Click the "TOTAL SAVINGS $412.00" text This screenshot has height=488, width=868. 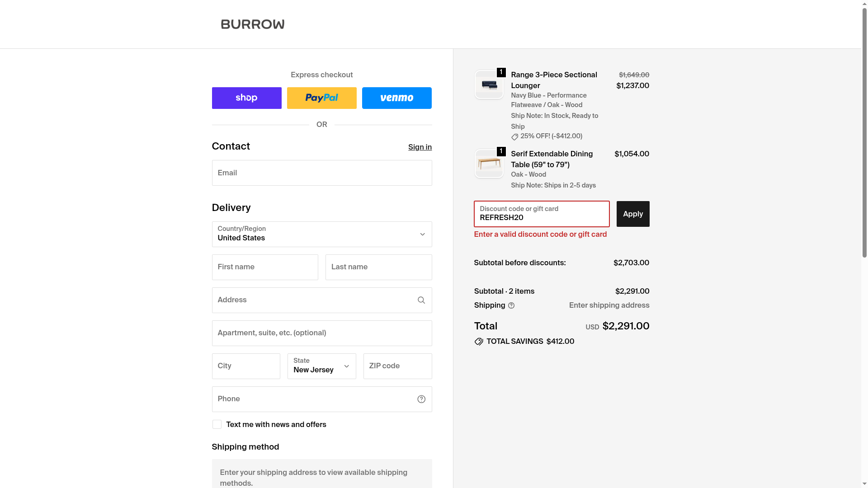(x=530, y=342)
